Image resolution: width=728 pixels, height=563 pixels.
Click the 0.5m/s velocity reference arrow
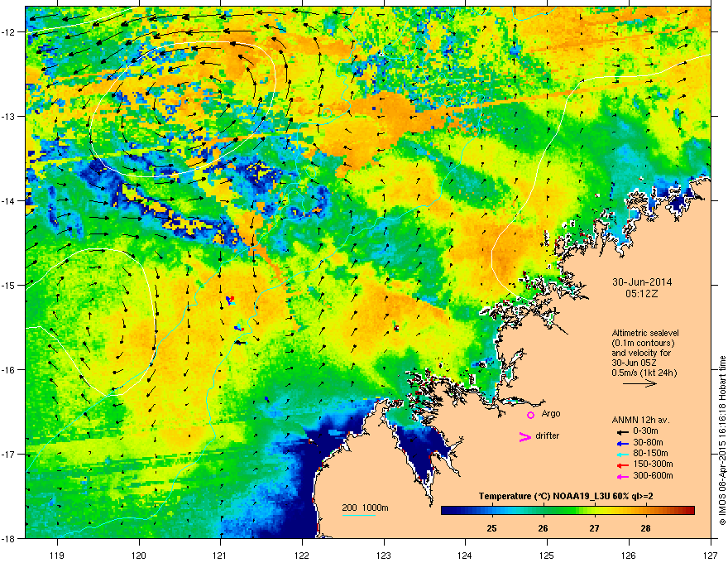(639, 383)
